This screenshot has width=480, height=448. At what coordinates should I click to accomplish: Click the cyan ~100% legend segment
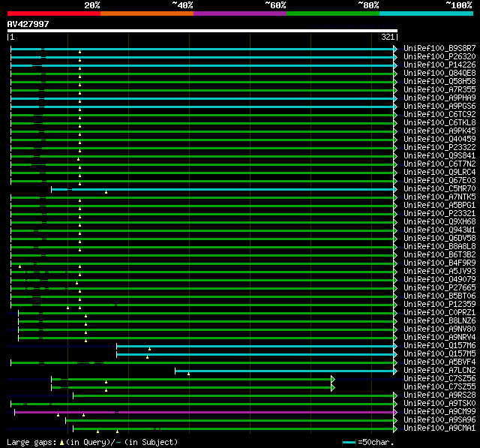tap(426, 14)
